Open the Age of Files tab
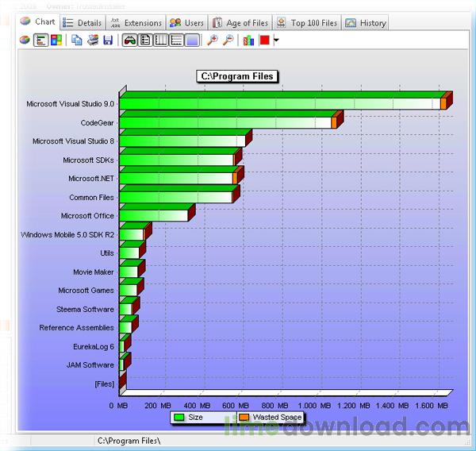476x451 pixels. click(240, 23)
